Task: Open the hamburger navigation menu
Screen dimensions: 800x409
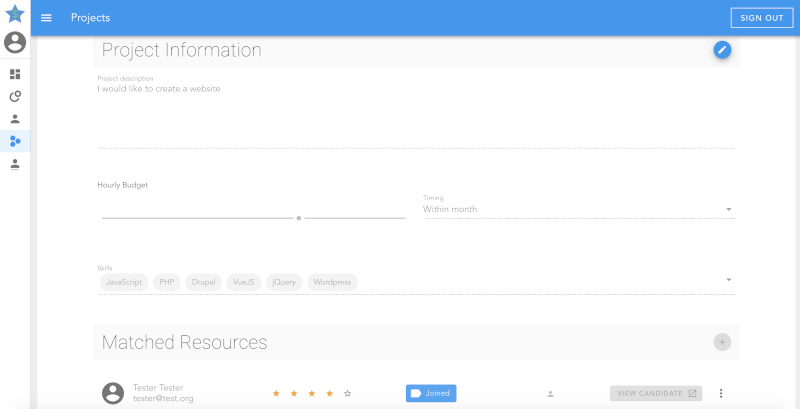Action: (x=46, y=18)
